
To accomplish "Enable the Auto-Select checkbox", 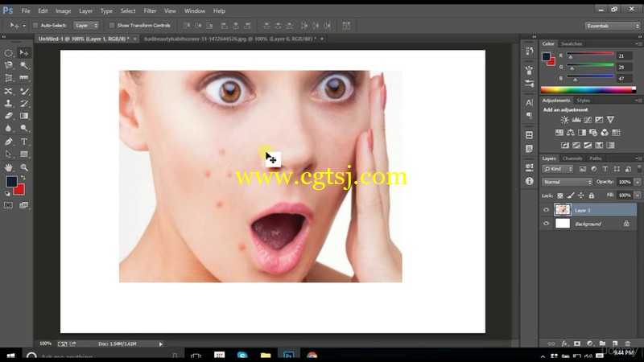I will coord(35,26).
